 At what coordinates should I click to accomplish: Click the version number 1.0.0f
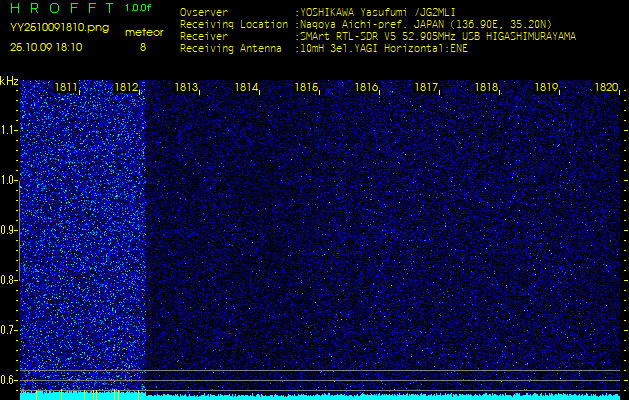[138, 8]
